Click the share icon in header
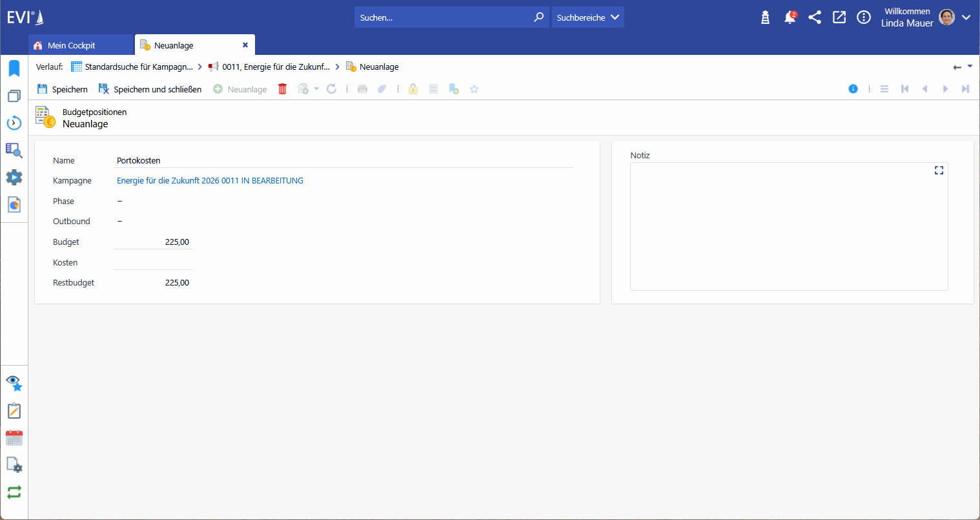Viewport: 980px width, 520px height. (x=815, y=17)
